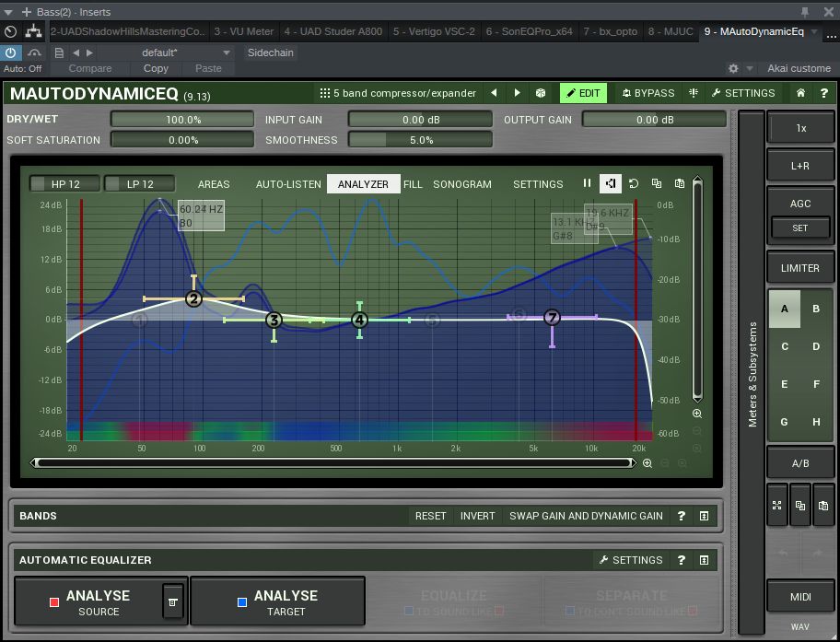The image size is (840, 642).
Task: Toggle BYPASS
Action: 648,93
